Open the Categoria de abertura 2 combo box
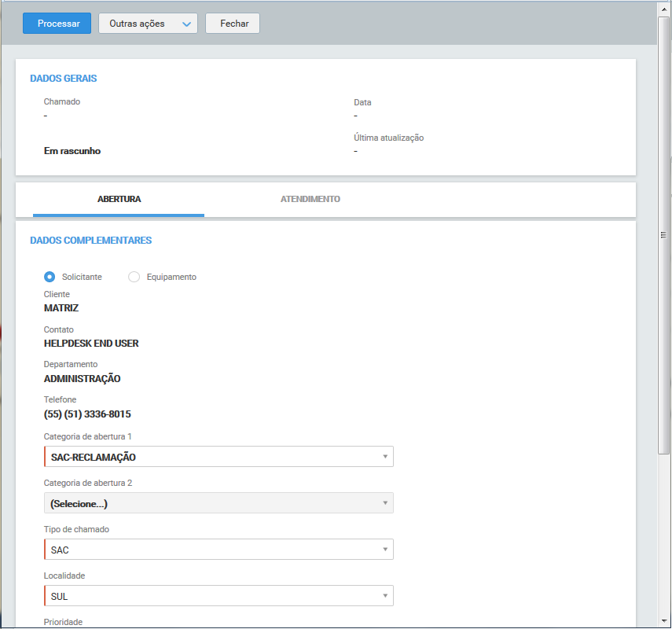The width and height of the screenshot is (672, 629). (219, 503)
